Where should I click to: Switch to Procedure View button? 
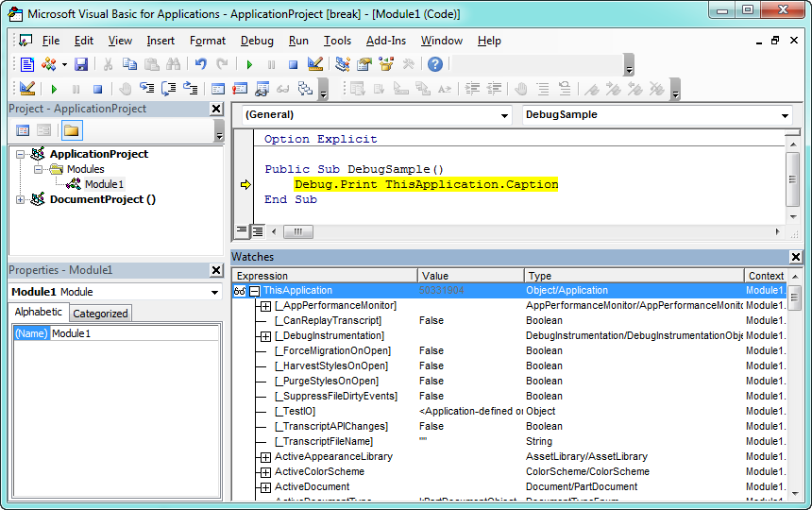point(242,231)
